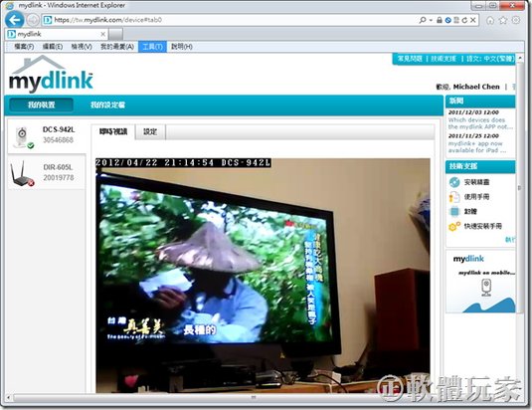Click the browser Back arrow button
The width and height of the screenshot is (532, 410).
[x=14, y=20]
